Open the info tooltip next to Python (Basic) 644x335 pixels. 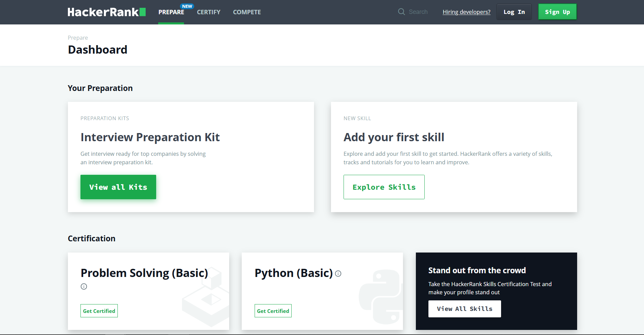tap(338, 274)
